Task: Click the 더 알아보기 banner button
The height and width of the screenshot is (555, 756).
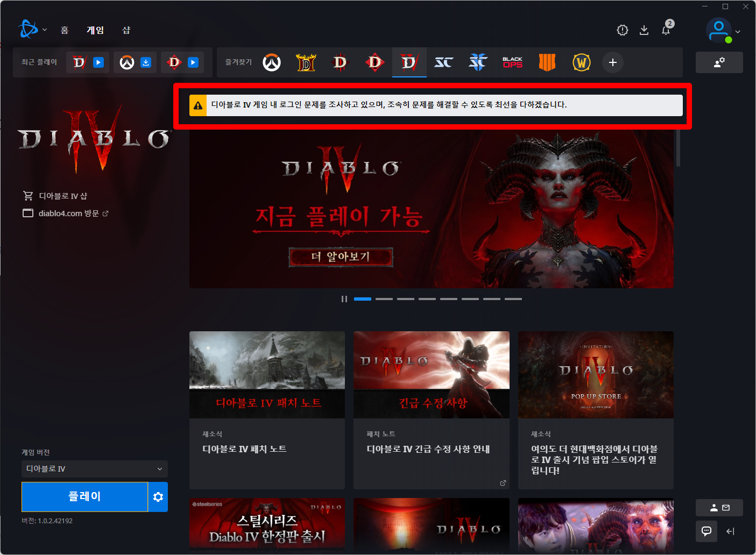Action: click(341, 257)
